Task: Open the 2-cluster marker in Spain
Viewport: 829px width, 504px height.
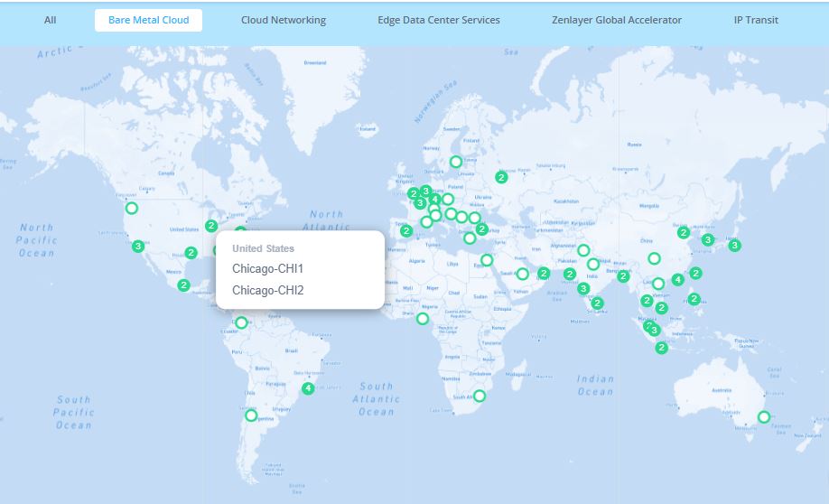Action: tap(406, 231)
